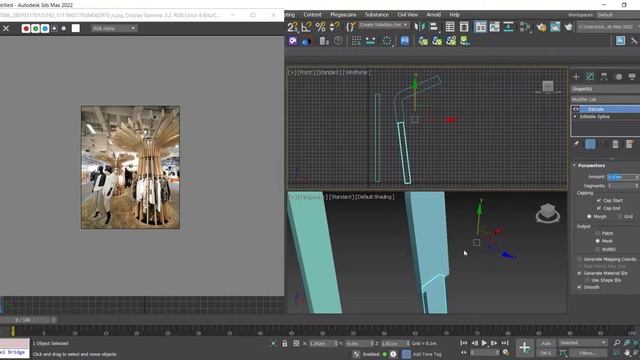Viewport: 640px width, 360px height.
Task: Open the Help menu
Action: (454, 15)
